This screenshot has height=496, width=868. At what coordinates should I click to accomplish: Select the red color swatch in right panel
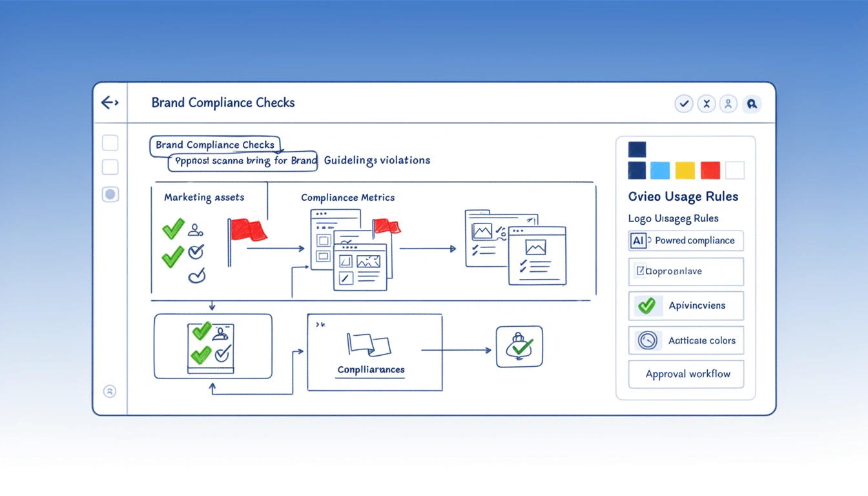(x=710, y=170)
